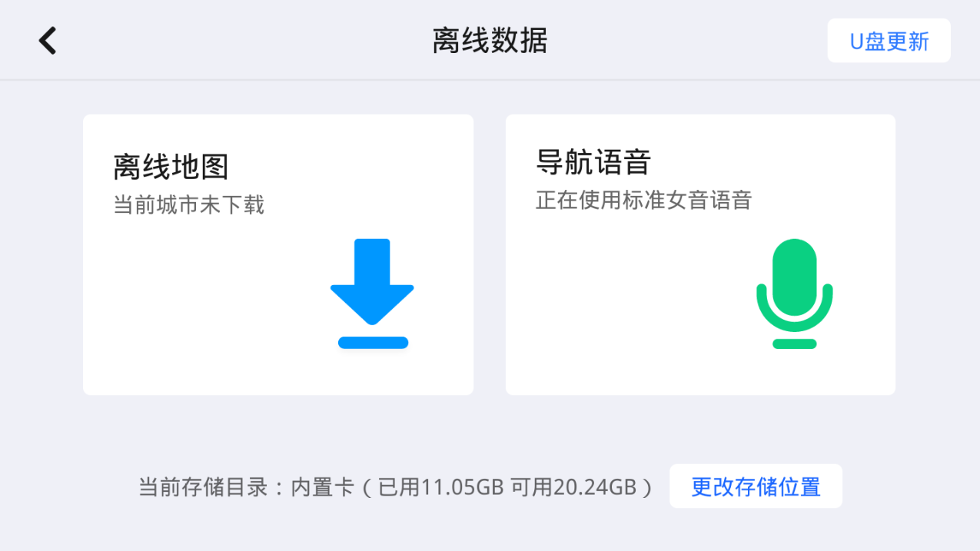Tap the green microphone icon
Viewport: 980px width, 551px height.
(794, 284)
